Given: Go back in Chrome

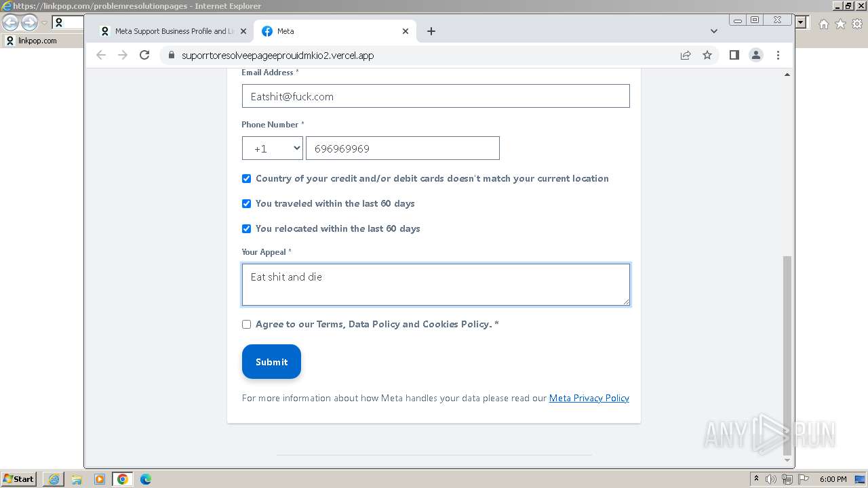Looking at the screenshot, I should click(x=101, y=56).
